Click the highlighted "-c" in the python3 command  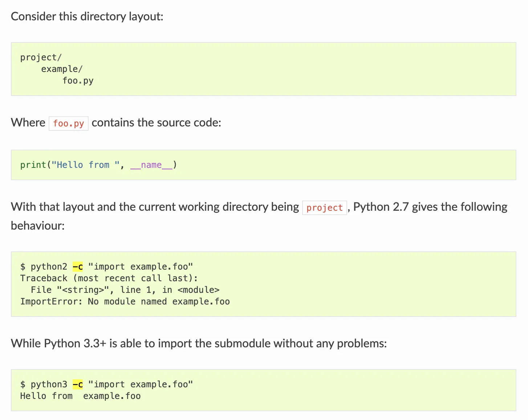click(78, 384)
